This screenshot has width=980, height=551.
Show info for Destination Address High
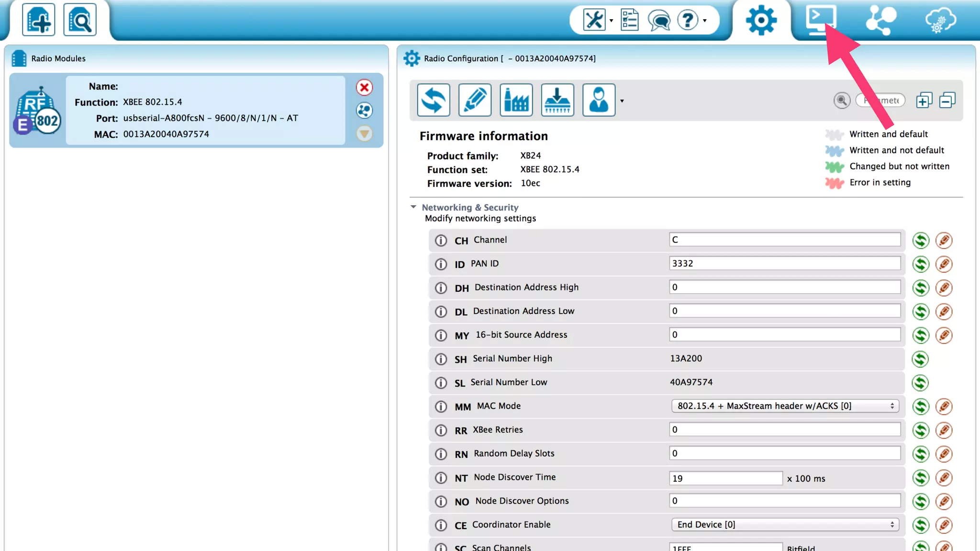tap(441, 288)
